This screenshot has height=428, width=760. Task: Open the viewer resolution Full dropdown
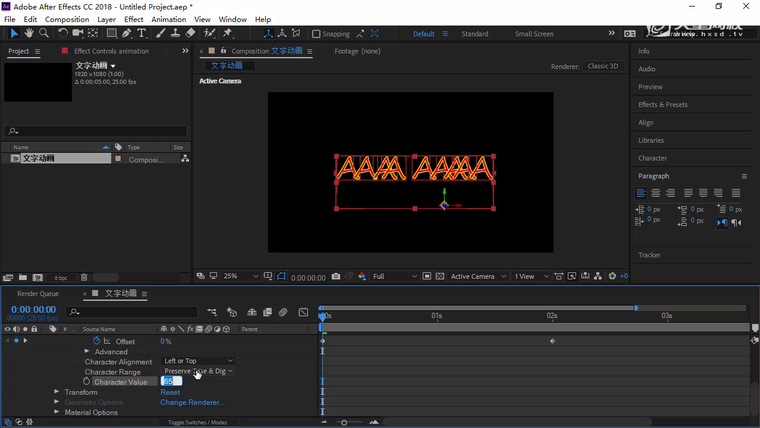coord(392,277)
